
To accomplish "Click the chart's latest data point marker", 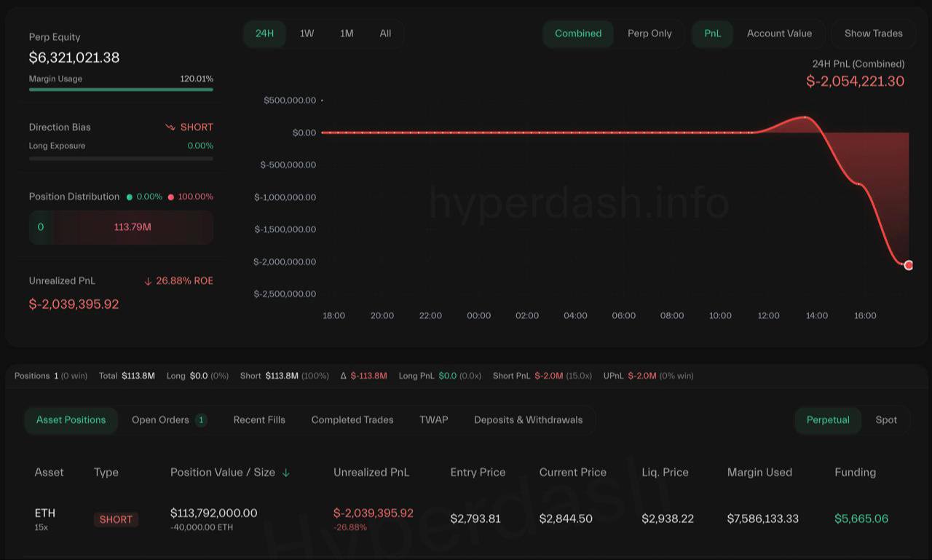I will (909, 265).
